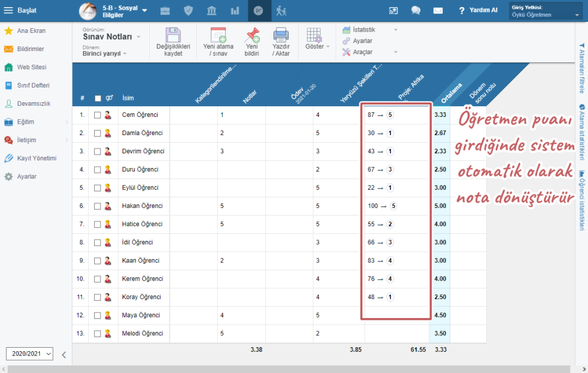
Task: Click Hakan Öğrenci's project score 100
Action: pos(373,206)
